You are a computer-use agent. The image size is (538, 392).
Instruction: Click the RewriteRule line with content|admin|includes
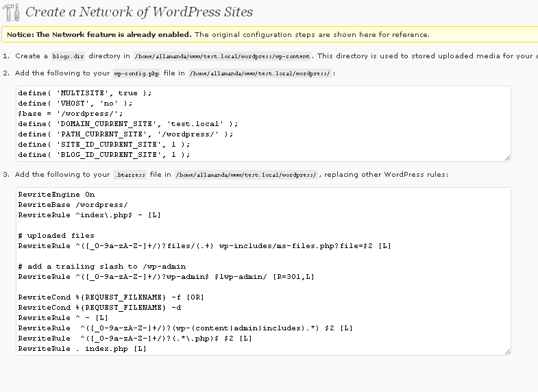click(x=185, y=328)
